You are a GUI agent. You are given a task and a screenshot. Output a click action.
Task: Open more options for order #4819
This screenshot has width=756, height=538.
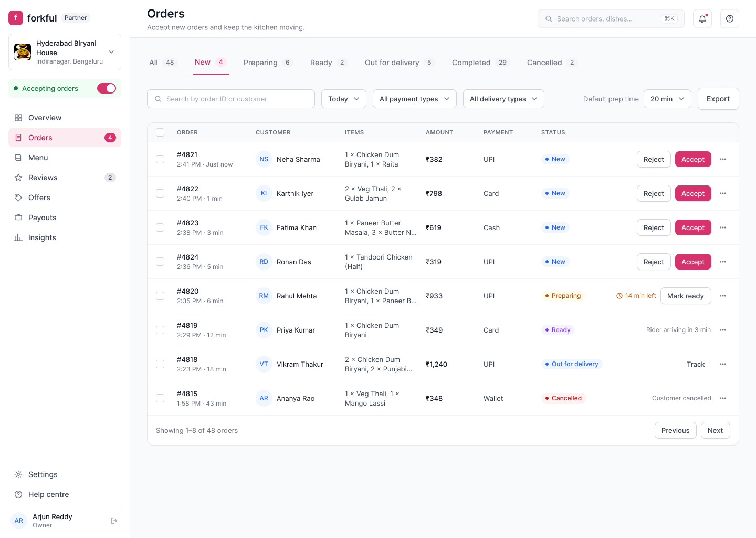coord(723,330)
